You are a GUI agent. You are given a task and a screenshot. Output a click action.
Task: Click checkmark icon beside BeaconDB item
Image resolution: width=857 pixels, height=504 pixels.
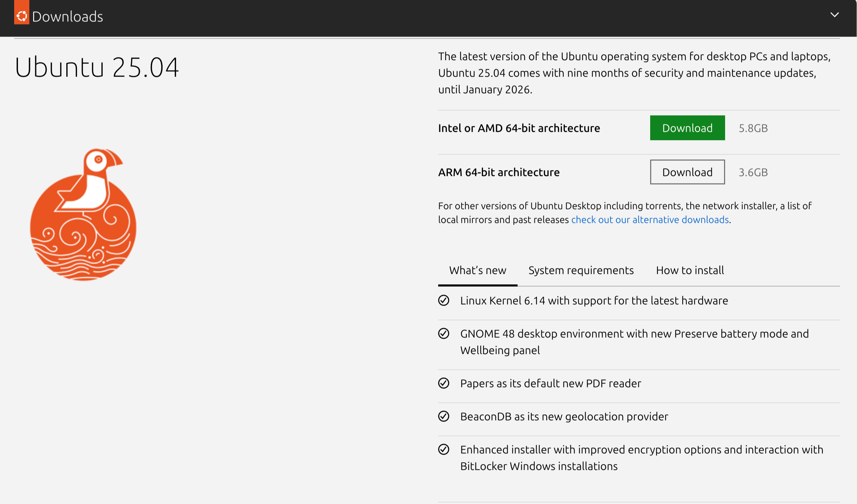[444, 416]
